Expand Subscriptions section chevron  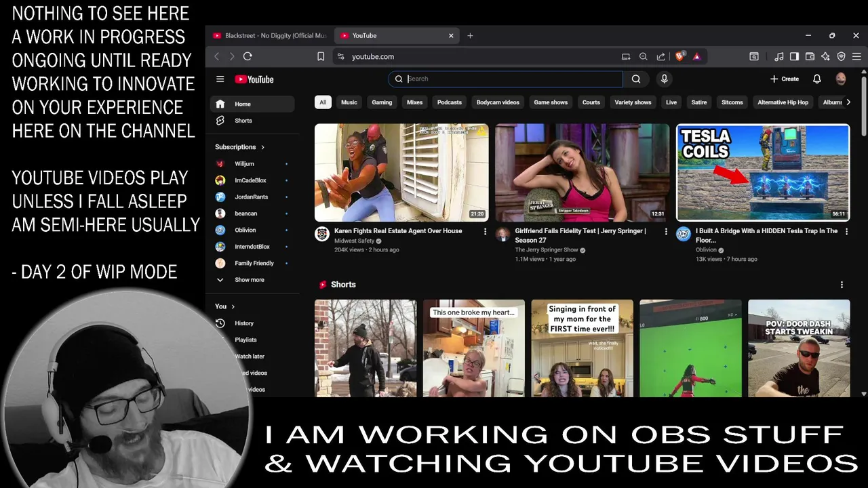pyautogui.click(x=263, y=147)
